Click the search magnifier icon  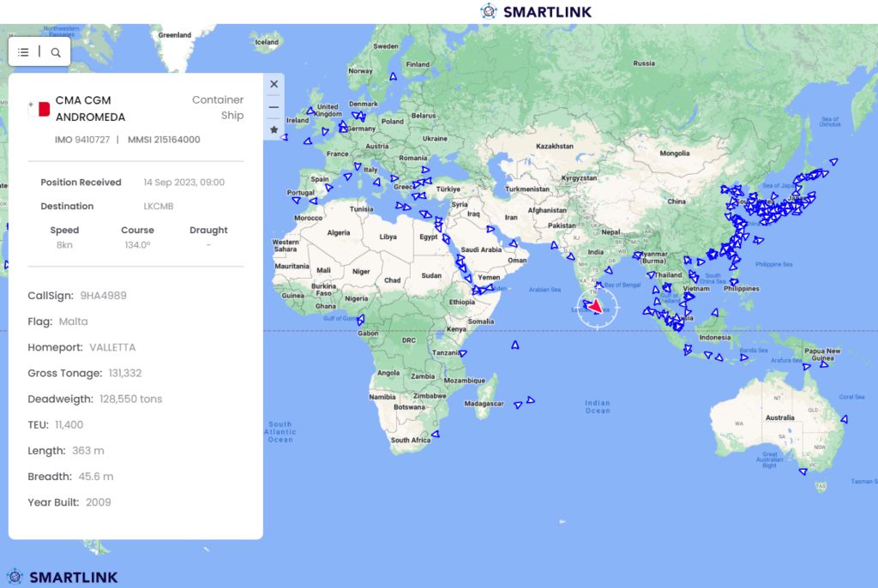click(56, 52)
